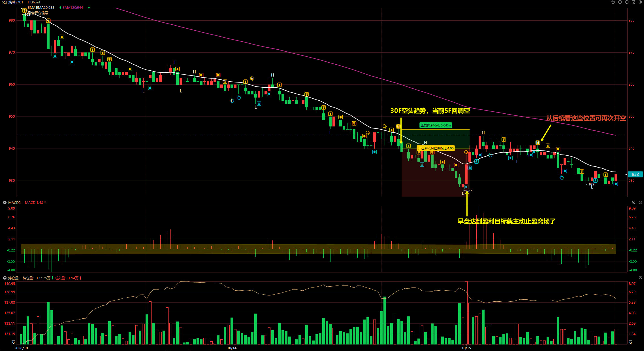Expand the 持仓量 indicator dropdown
Screen dimensions: 644x351
pyautogui.click(x=5, y=278)
